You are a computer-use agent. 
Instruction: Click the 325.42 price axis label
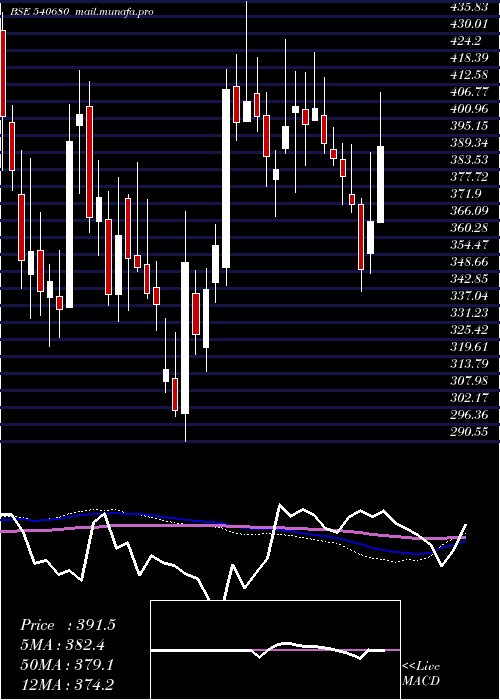click(468, 329)
